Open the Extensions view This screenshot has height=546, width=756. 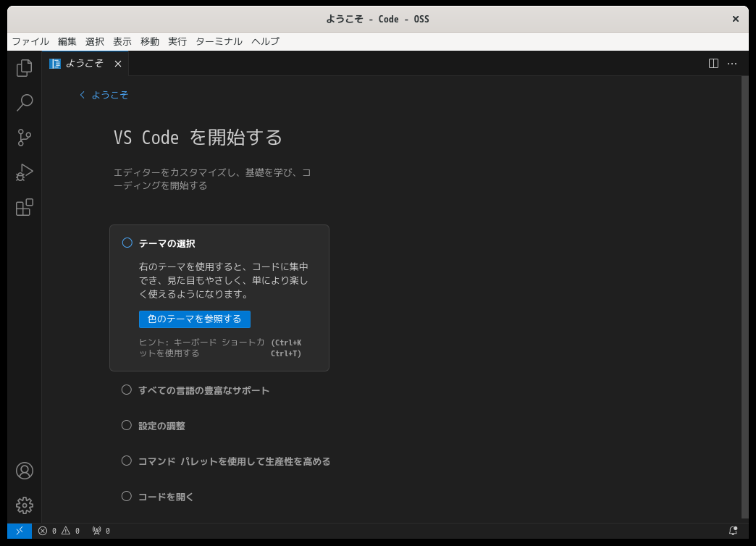[x=24, y=207]
